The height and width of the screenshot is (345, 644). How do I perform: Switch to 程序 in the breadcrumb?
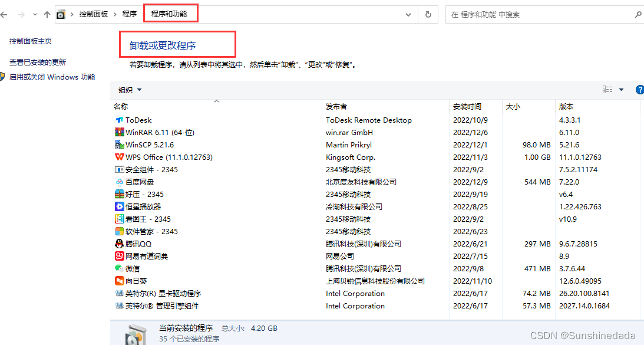[129, 14]
